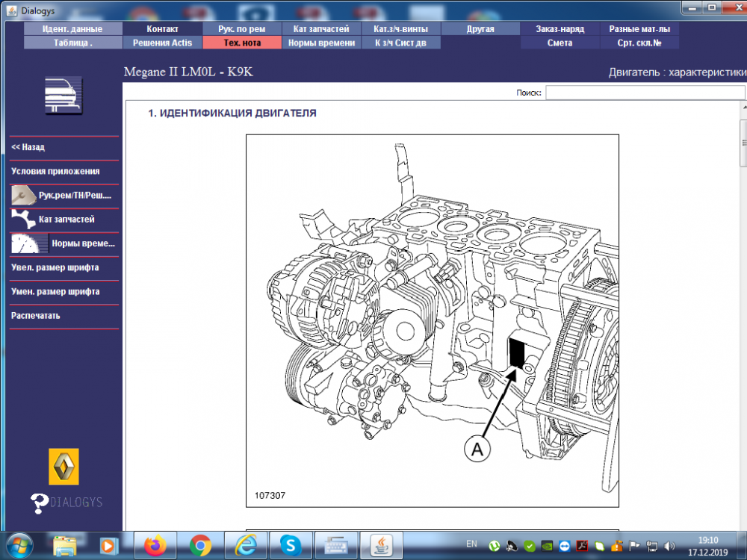Print the page with Распечатать
The image size is (747, 560).
[36, 315]
